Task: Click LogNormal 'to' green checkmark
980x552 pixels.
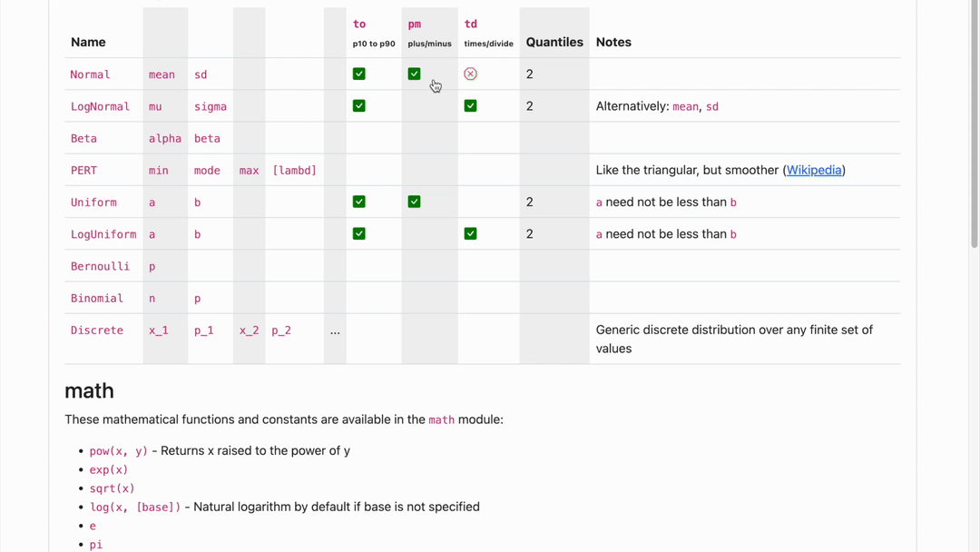Action: [359, 106]
